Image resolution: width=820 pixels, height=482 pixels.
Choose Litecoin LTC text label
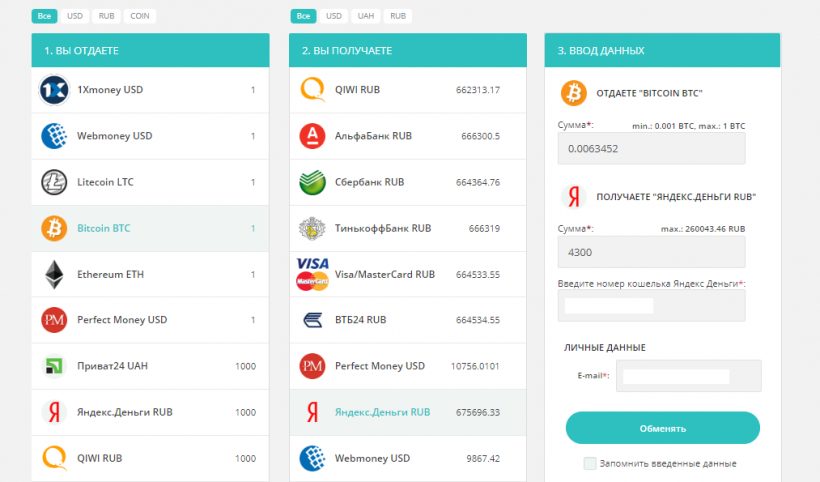click(105, 182)
